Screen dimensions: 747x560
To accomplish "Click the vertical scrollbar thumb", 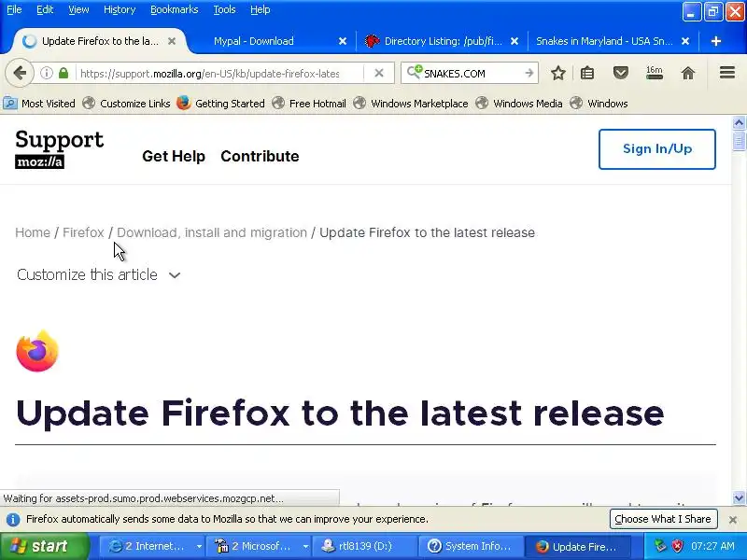I will tap(739, 142).
